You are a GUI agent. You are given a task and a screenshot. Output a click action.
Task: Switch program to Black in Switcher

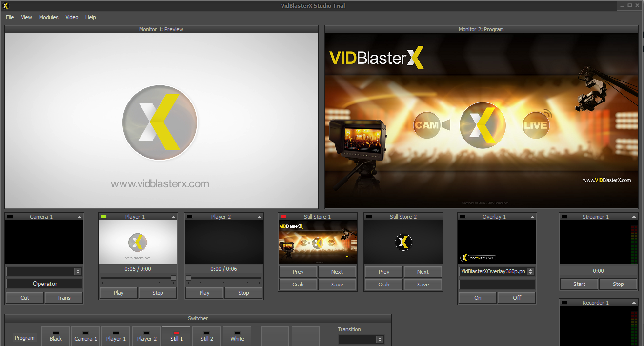56,336
